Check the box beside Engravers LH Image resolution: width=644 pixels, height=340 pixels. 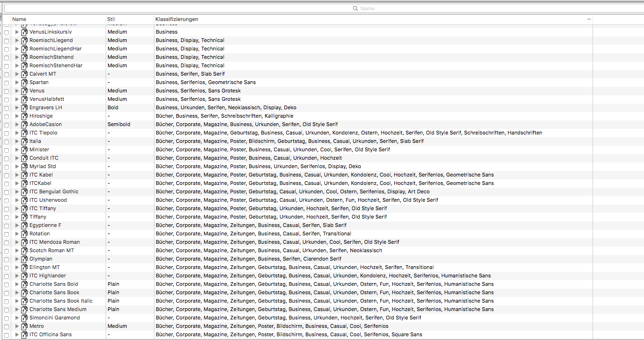tap(7, 108)
